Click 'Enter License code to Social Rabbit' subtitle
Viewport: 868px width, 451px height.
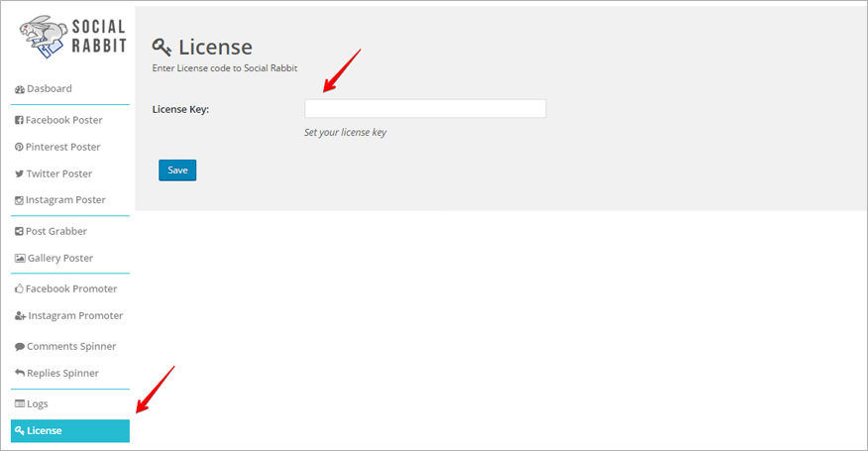[225, 68]
